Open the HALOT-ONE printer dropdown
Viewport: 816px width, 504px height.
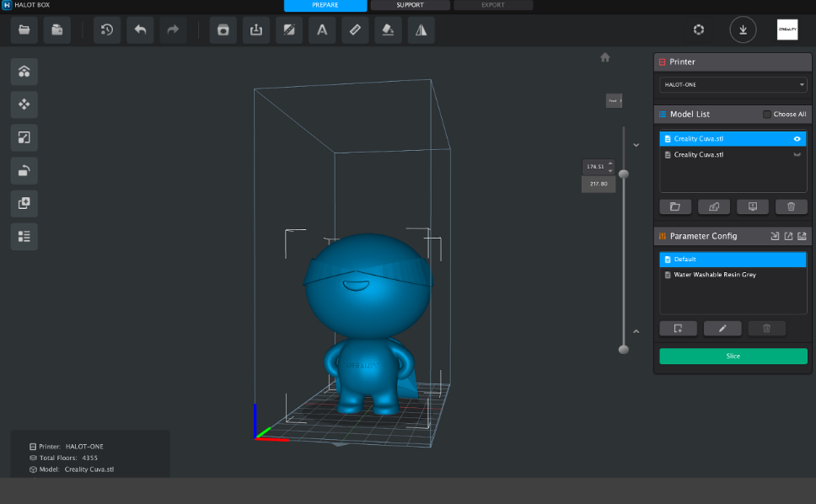(x=732, y=84)
